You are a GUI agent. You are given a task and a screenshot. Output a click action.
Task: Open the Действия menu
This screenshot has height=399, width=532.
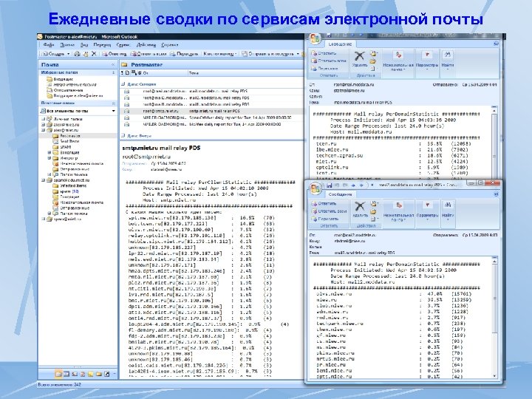click(146, 45)
